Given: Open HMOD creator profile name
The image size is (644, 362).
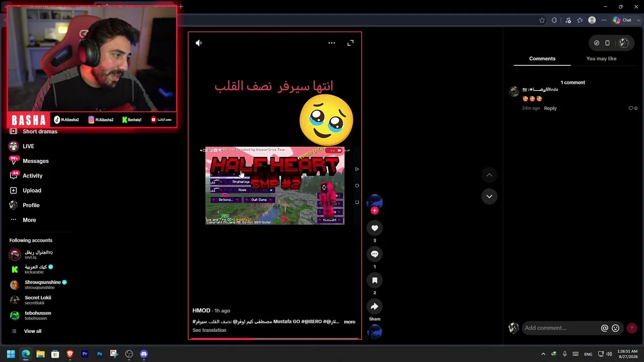Looking at the screenshot, I should click(x=201, y=311).
